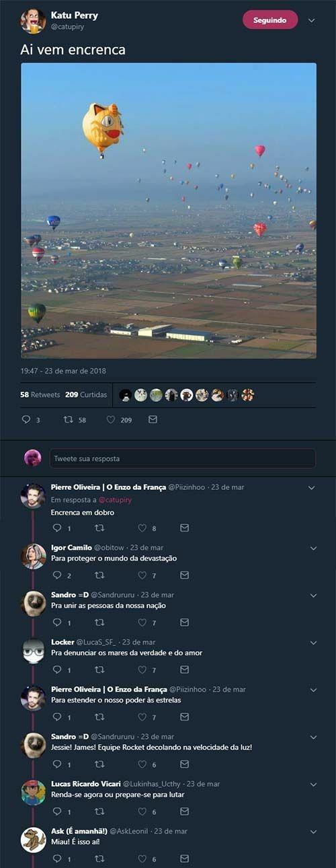Image resolution: width=336 pixels, height=868 pixels.
Task: Share Ask (É amanhã!) reply via message icon
Action: 184,859
